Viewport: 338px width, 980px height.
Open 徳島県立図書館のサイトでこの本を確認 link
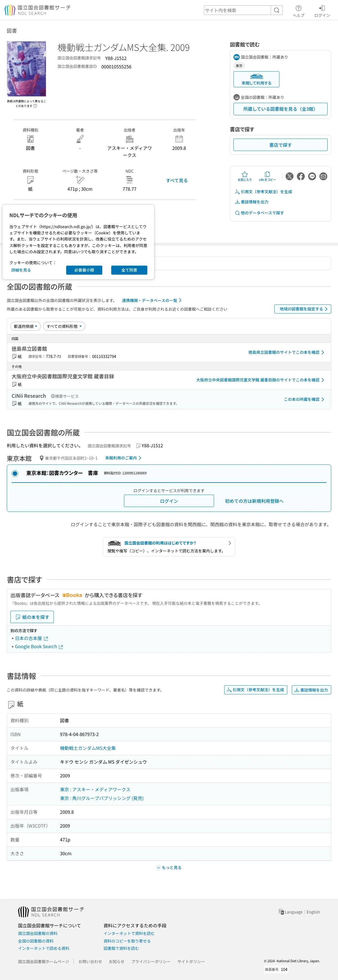click(x=286, y=352)
